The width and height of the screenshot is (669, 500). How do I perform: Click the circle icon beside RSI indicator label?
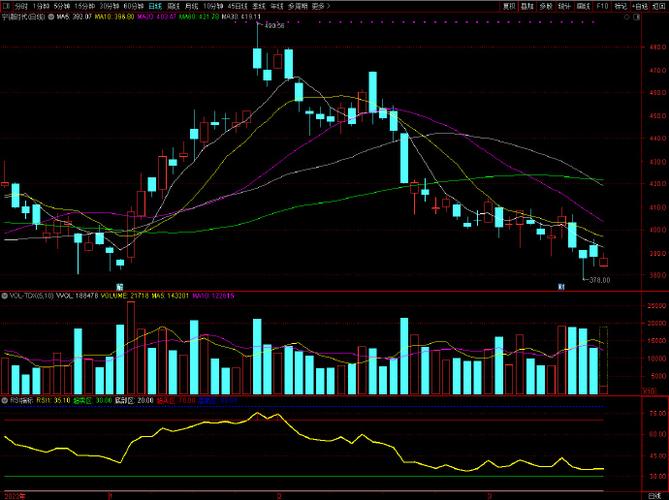(4, 399)
